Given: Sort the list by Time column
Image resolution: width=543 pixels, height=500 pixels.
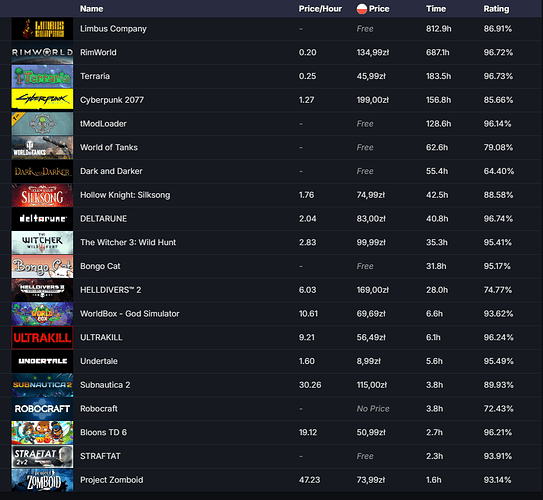Looking at the screenshot, I should pyautogui.click(x=436, y=9).
